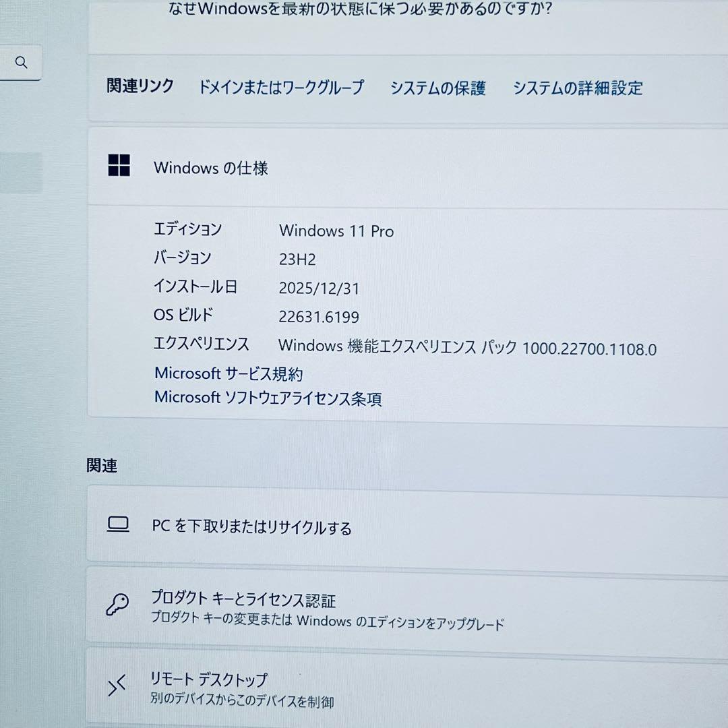Viewport: 728px width, 728px height.
Task: Click the Windows logo icon beside Windows の仕様
Action: point(119,166)
